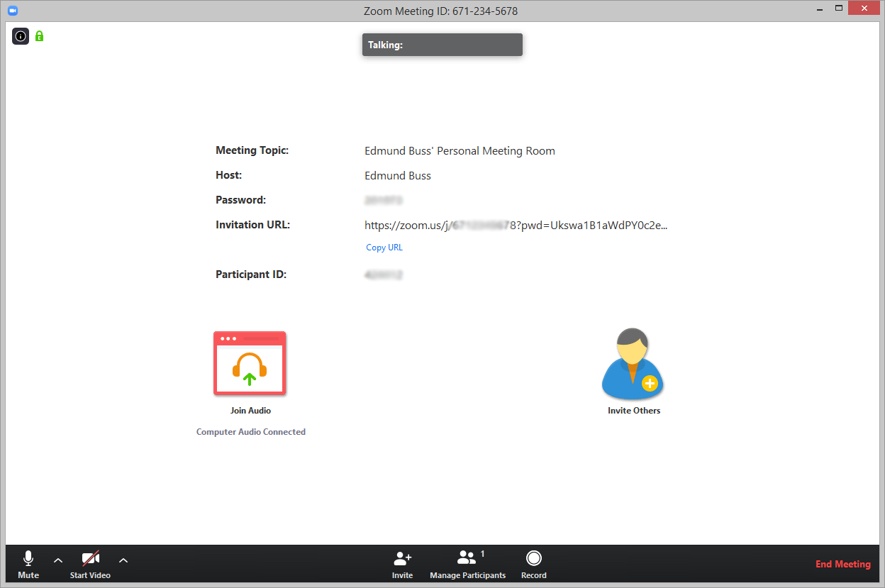The height and width of the screenshot is (588, 885).
Task: Click End Meeting
Action: [843, 565]
